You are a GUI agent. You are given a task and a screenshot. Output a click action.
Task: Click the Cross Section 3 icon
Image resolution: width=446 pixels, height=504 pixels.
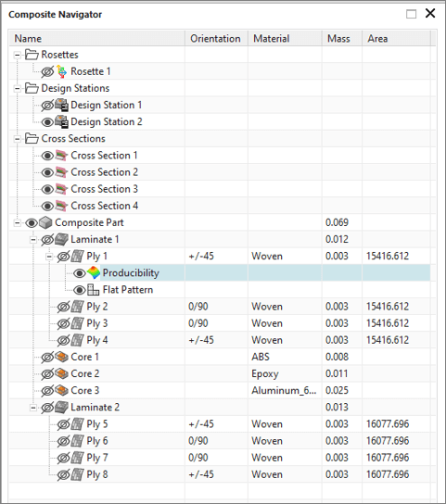61,189
